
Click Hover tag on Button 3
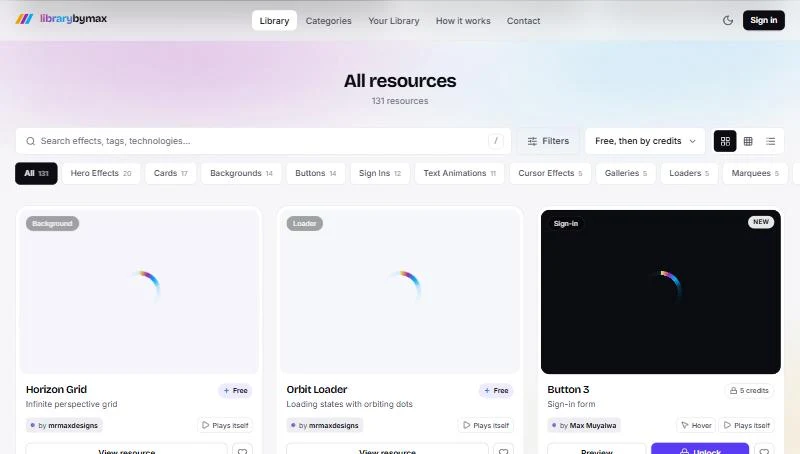(x=696, y=425)
